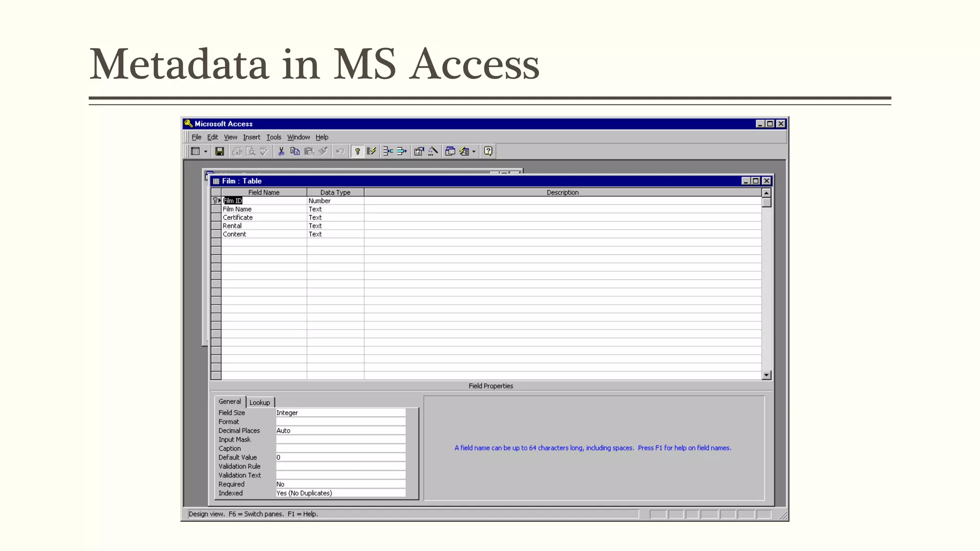Open the Insert menu
Viewport: 980px width, 551px height.
(251, 137)
